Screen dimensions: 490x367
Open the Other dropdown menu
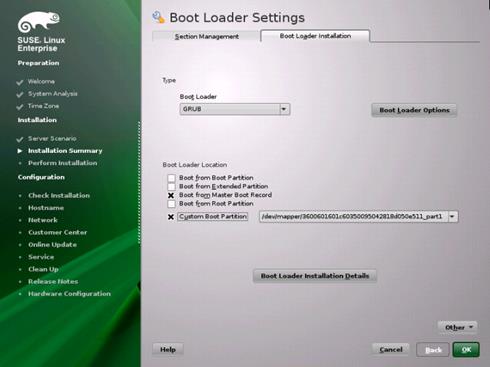tap(458, 327)
